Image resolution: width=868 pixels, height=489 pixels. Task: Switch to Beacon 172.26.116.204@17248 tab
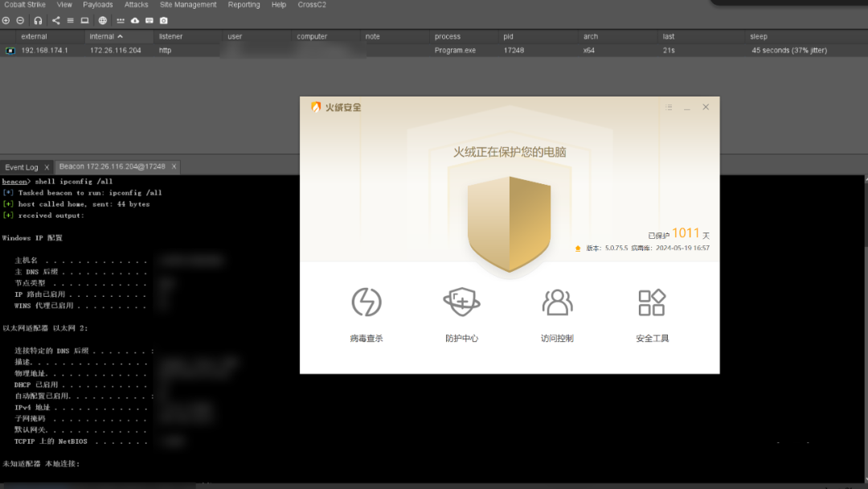click(112, 166)
